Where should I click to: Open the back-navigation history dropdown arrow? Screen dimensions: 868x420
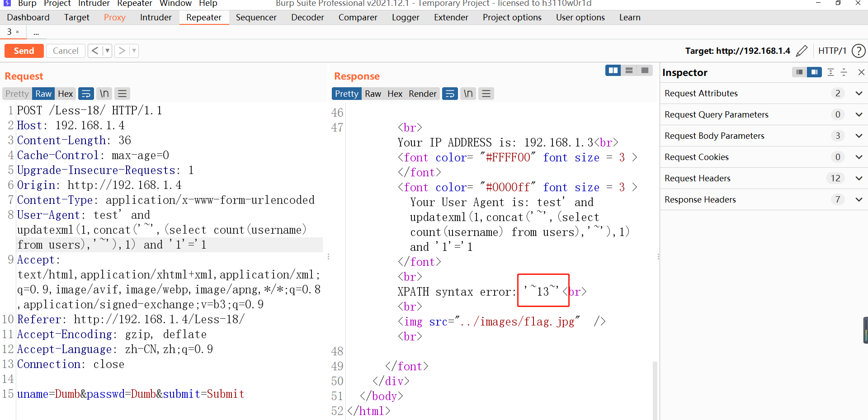point(107,51)
